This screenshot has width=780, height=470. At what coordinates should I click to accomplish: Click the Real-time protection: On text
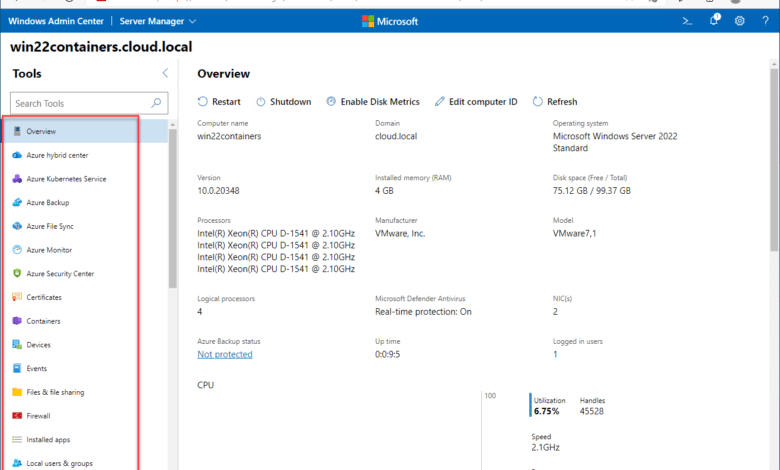pyautogui.click(x=423, y=312)
